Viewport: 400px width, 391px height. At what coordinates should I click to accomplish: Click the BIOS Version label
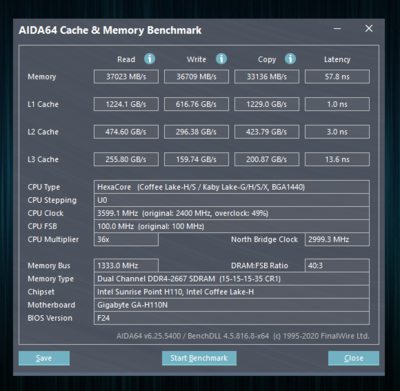pos(50,318)
